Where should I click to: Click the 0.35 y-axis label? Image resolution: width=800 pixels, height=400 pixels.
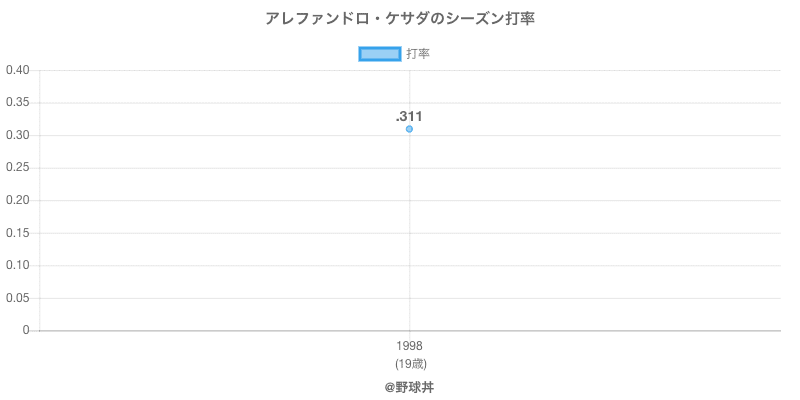click(17, 103)
